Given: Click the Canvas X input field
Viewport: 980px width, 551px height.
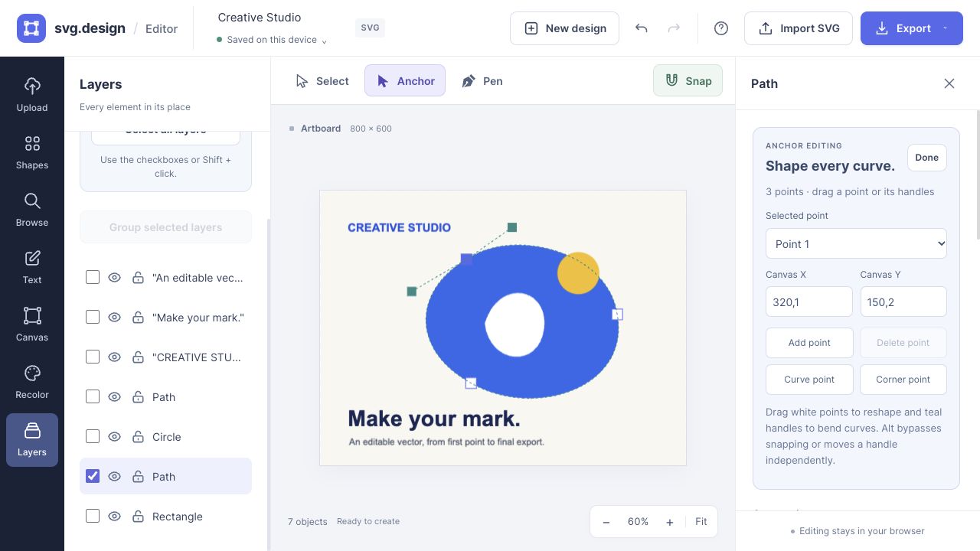Looking at the screenshot, I should click(809, 302).
